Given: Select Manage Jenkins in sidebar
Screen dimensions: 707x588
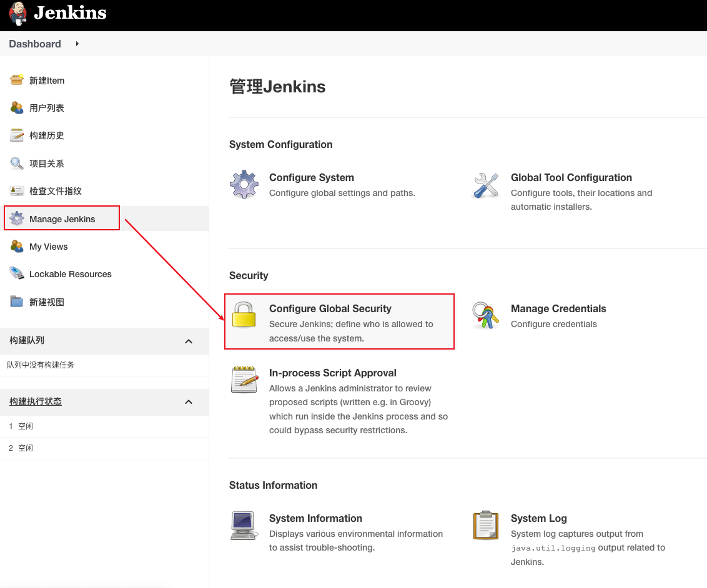Looking at the screenshot, I should [62, 219].
